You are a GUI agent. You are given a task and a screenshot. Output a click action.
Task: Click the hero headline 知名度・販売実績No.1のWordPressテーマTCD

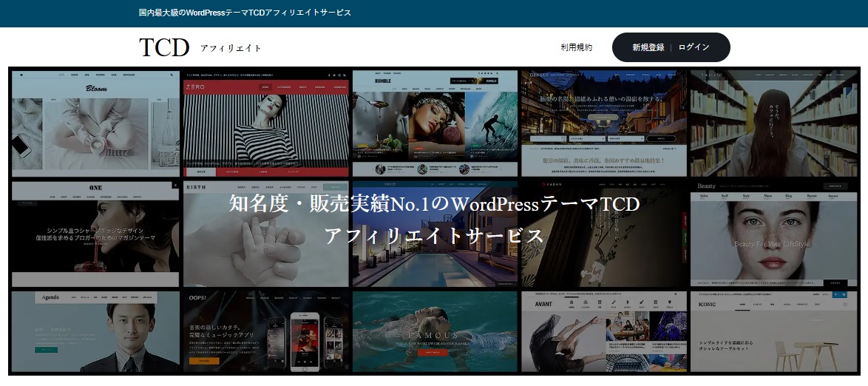(434, 204)
